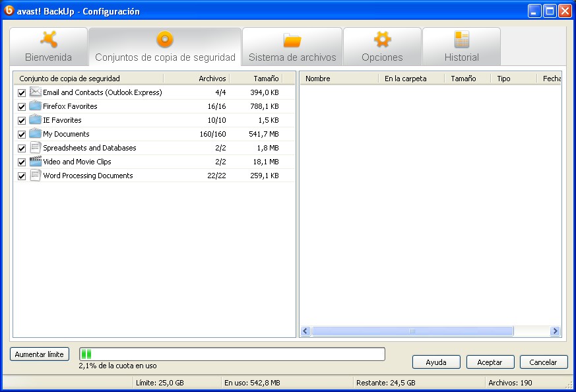
Task: Open the Sistema de archivos tab
Action: point(292,47)
